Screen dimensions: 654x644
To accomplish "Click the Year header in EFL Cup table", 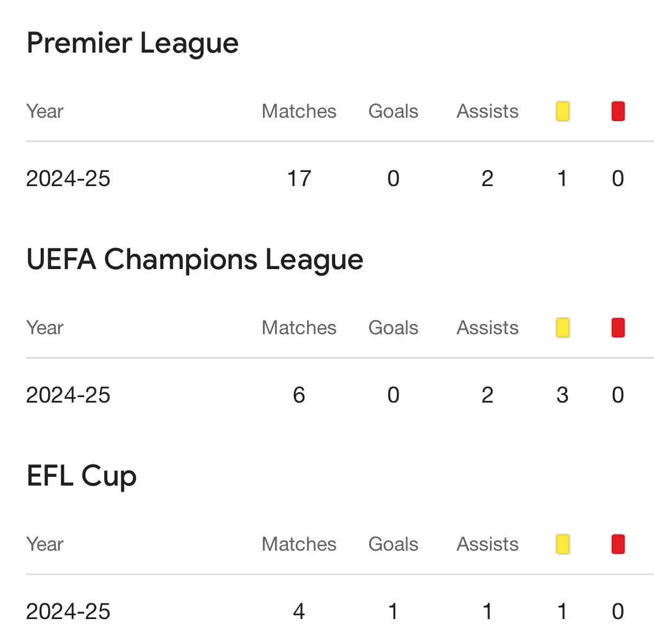I will [x=45, y=544].
